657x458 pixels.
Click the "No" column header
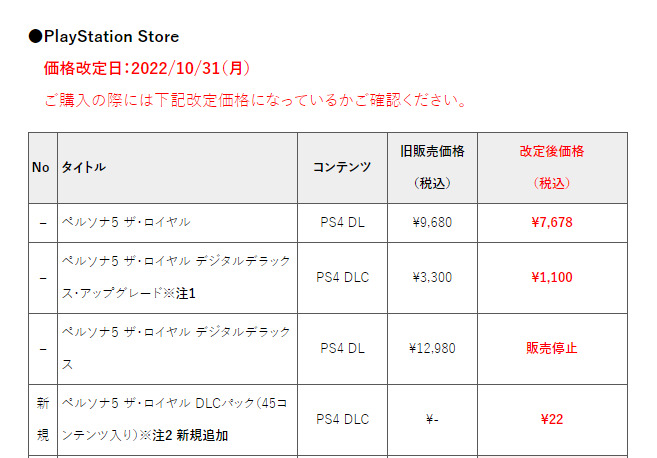pyautogui.click(x=41, y=167)
